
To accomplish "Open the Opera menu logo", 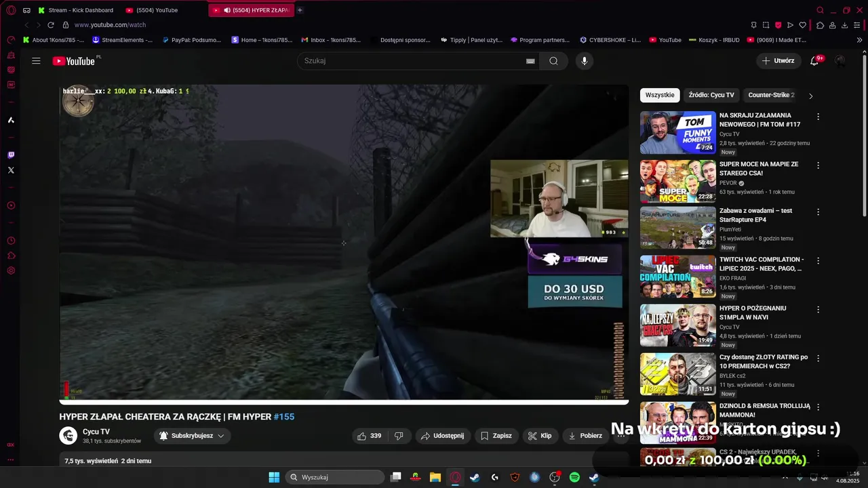I will click(x=11, y=10).
